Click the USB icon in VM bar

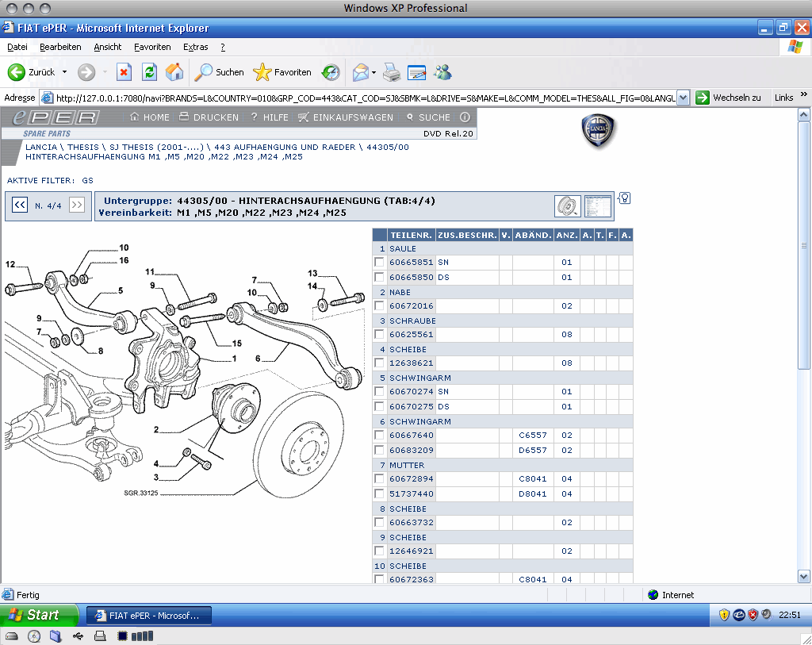click(x=78, y=636)
